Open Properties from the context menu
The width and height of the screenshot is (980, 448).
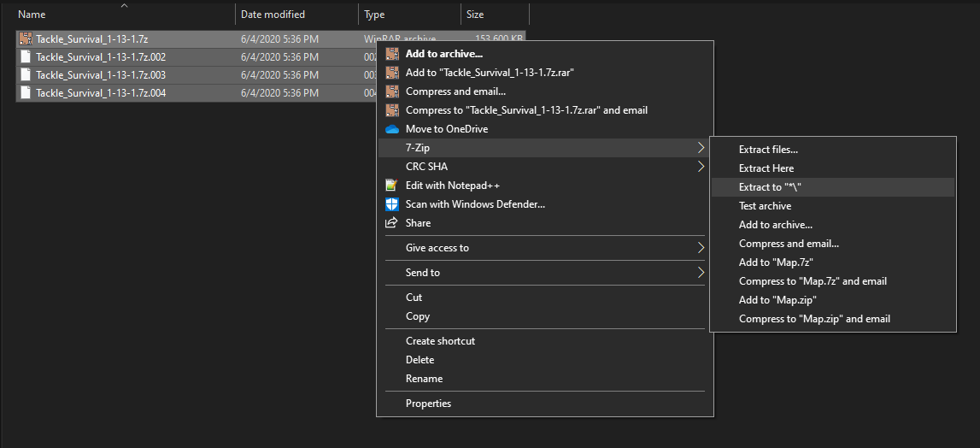pyautogui.click(x=428, y=404)
